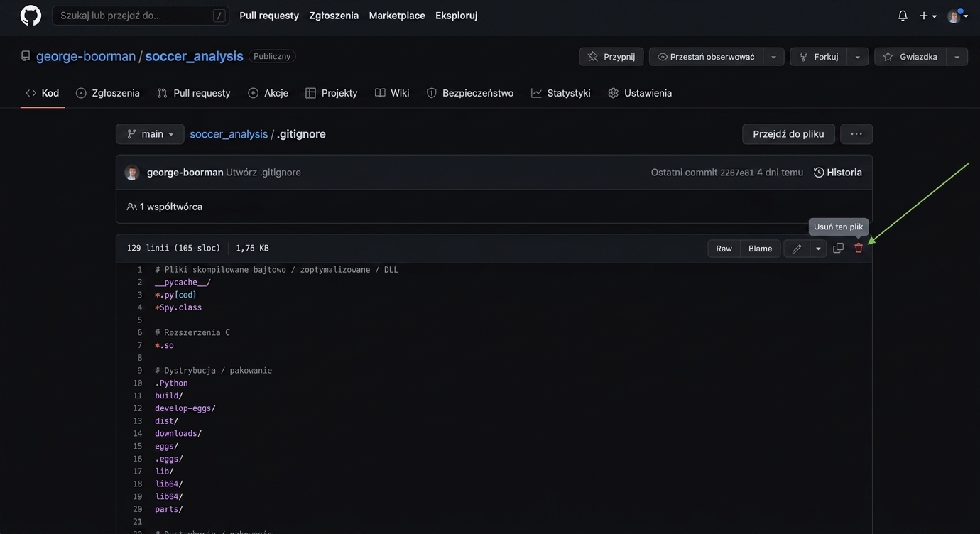This screenshot has width=980, height=534.
Task: Select the Kod tab
Action: (43, 93)
